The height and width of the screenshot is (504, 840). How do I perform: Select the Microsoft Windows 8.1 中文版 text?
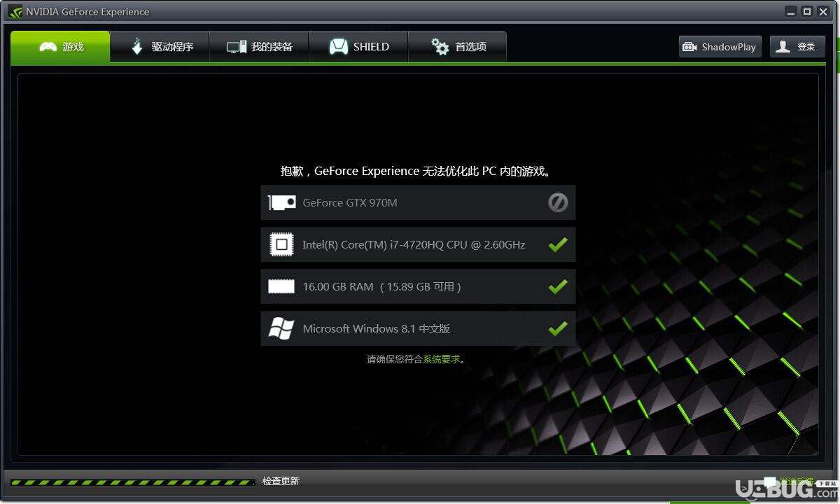pyautogui.click(x=377, y=328)
